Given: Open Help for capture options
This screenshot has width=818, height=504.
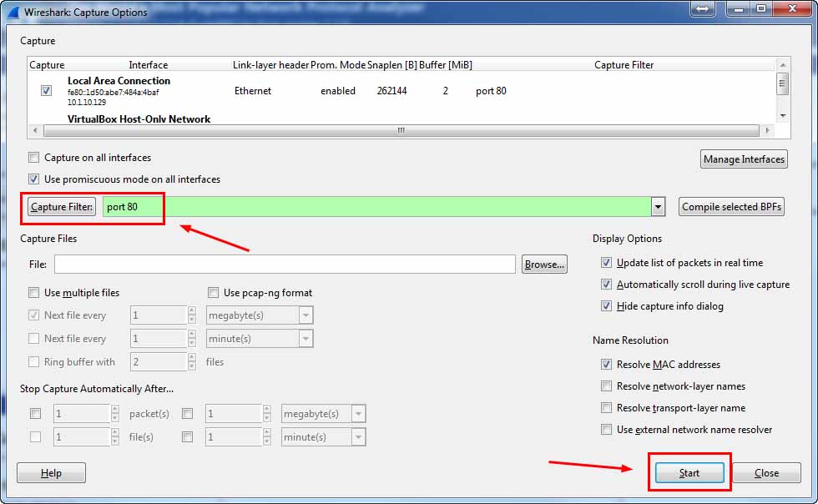Looking at the screenshot, I should coord(51,472).
